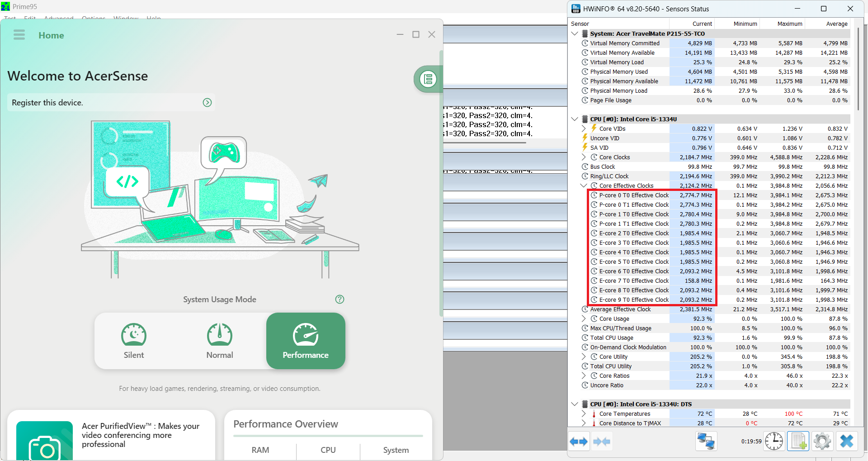
Task: Click the Total CPU Usage row icon
Action: click(x=585, y=337)
